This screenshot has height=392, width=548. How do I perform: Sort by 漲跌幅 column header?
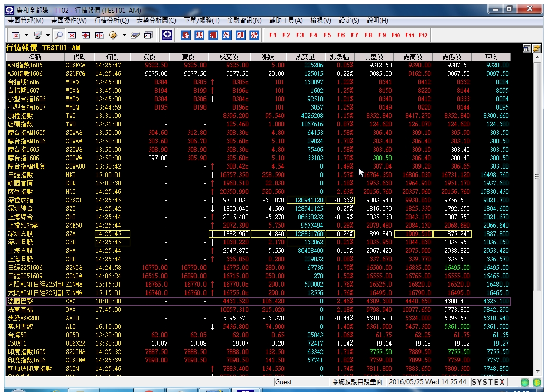pos(339,56)
